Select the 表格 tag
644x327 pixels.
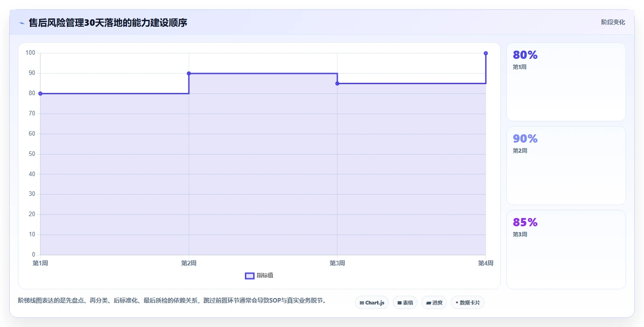click(405, 303)
